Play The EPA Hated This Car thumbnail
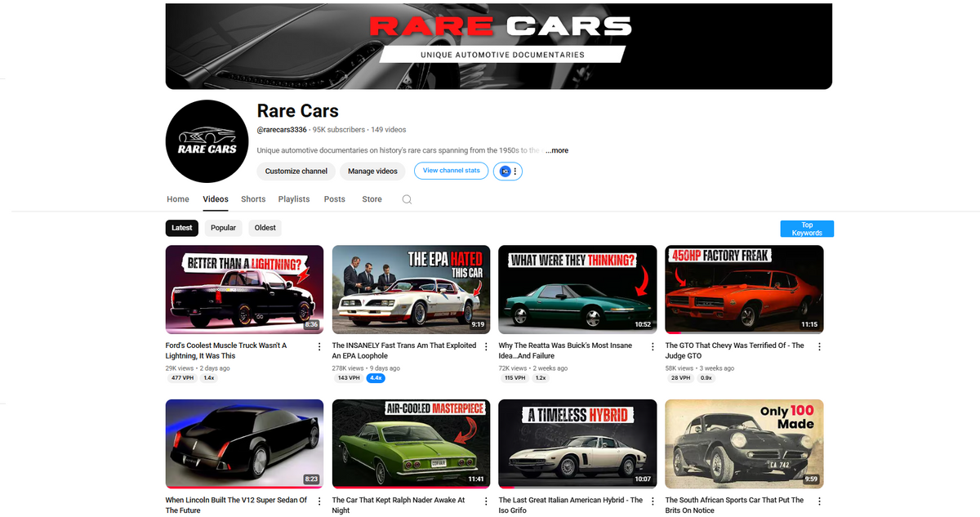 point(412,289)
